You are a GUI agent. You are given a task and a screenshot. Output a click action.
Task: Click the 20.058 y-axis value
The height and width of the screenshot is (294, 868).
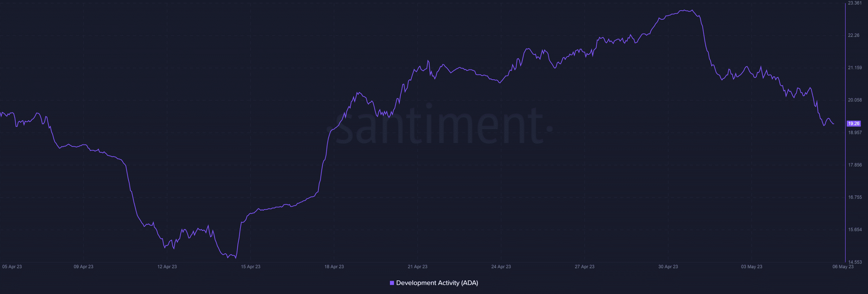[x=855, y=100]
